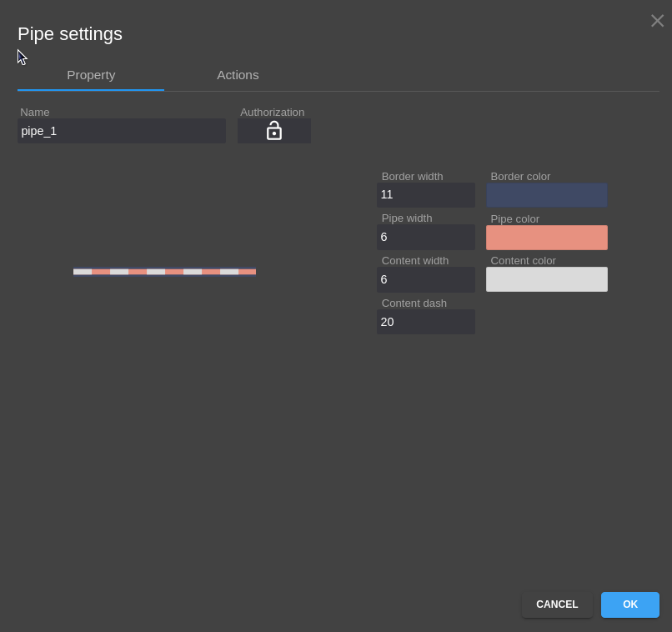The height and width of the screenshot is (632, 672).
Task: Open the Pipe color swatch
Action: click(547, 238)
